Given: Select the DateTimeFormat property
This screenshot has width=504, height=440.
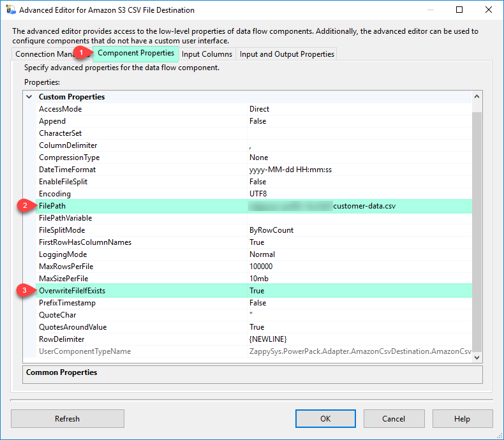Looking at the screenshot, I should tap(68, 169).
